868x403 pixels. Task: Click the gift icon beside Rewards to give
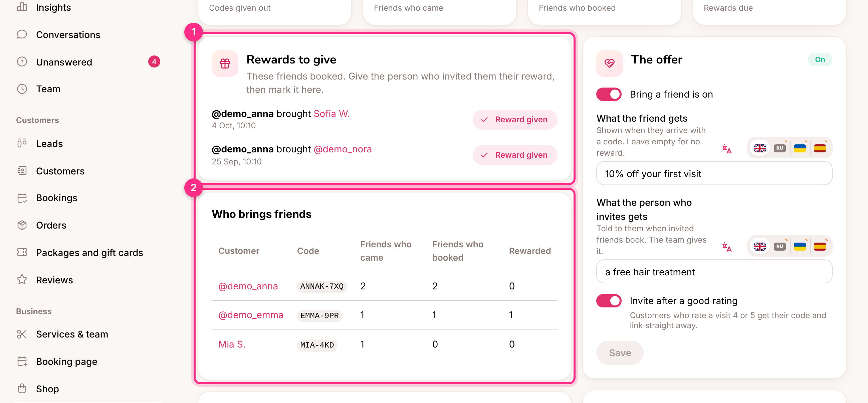pyautogui.click(x=225, y=63)
